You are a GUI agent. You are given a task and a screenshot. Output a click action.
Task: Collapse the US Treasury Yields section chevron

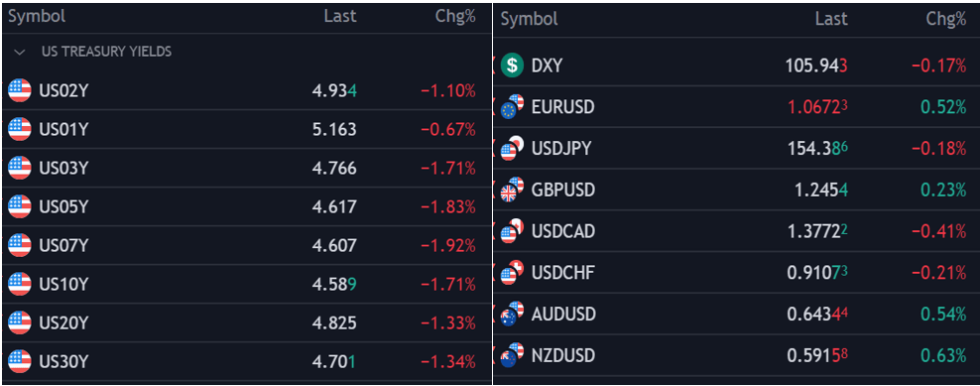point(20,52)
